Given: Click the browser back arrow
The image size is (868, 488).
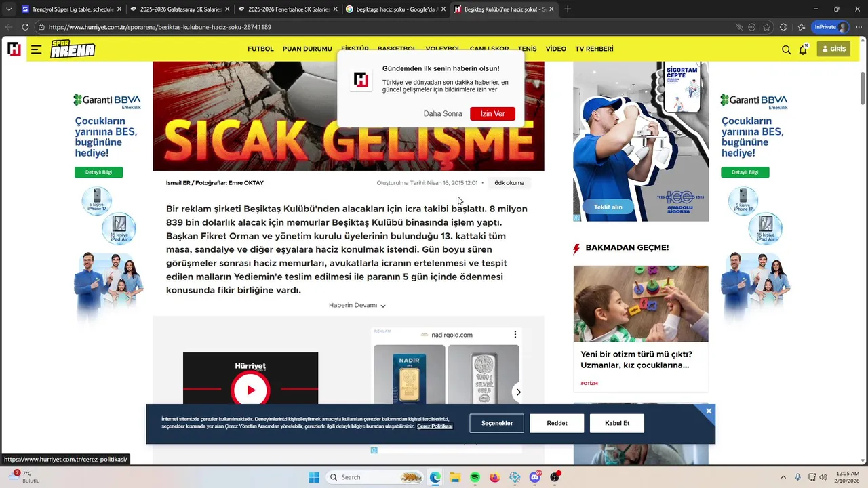Looking at the screenshot, I should (x=8, y=27).
